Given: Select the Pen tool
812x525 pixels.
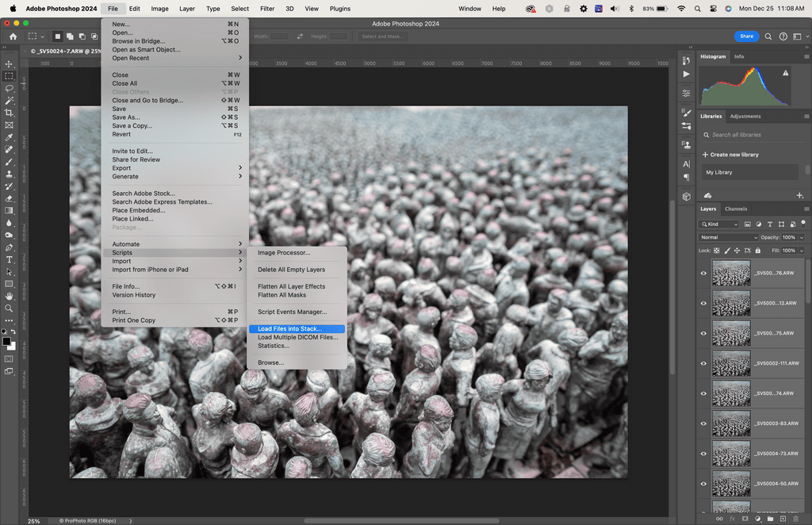Looking at the screenshot, I should (9, 247).
